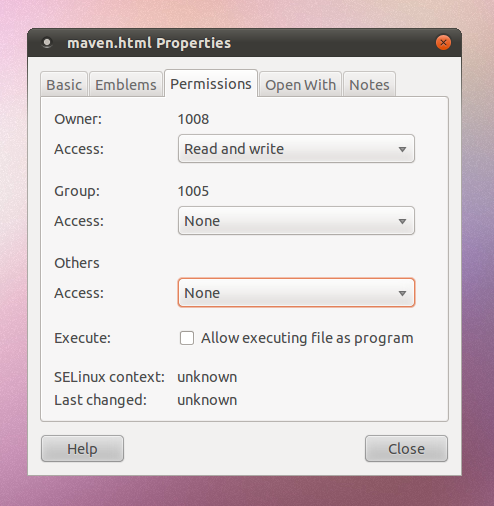
Task: Show the Notes tab
Action: tap(369, 85)
